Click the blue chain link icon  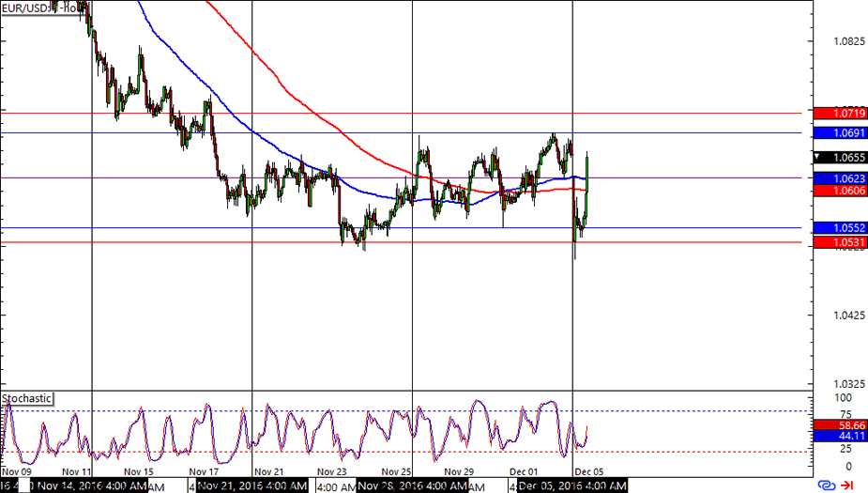tap(827, 485)
